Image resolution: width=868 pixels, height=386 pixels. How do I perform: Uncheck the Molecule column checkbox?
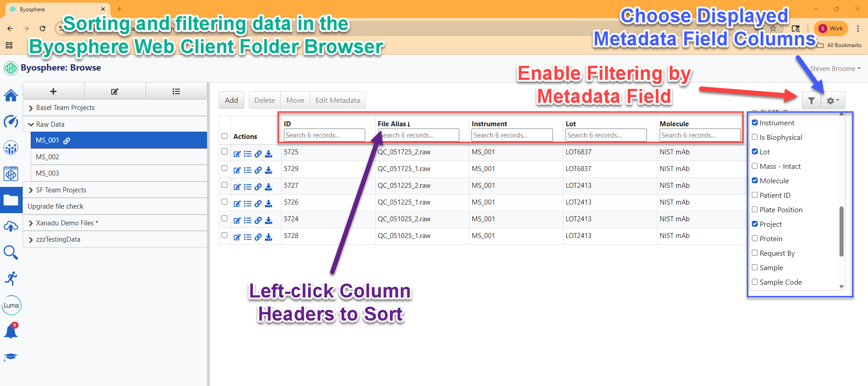(x=755, y=181)
